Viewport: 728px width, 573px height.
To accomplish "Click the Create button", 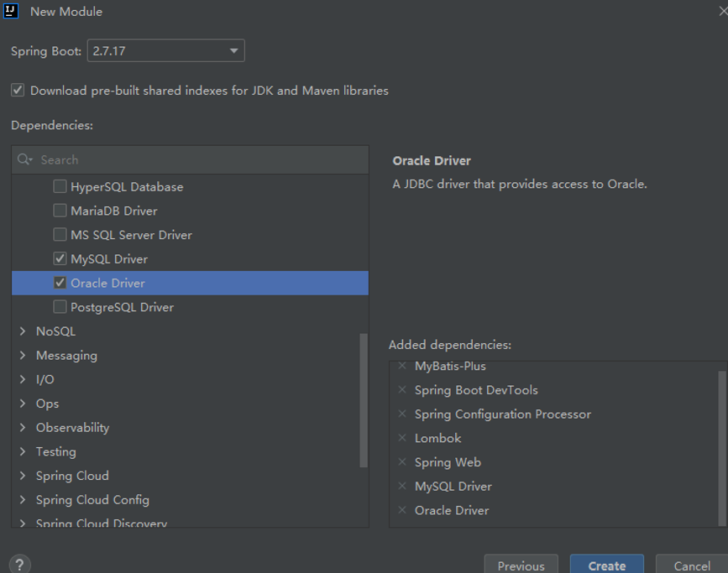I will tap(606, 565).
